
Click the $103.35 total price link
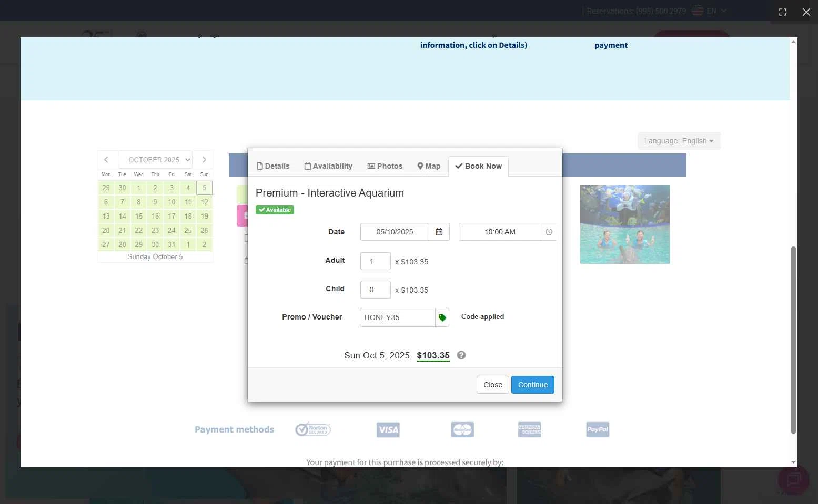pyautogui.click(x=433, y=356)
